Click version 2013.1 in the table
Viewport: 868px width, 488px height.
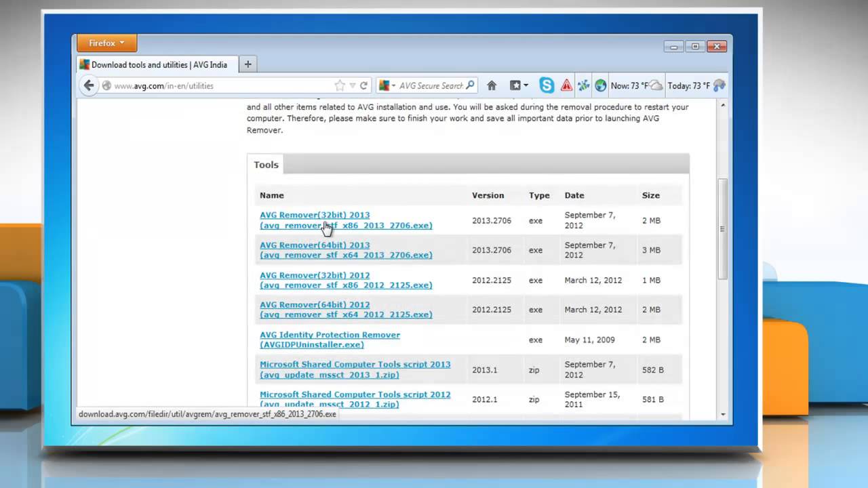[x=485, y=369]
